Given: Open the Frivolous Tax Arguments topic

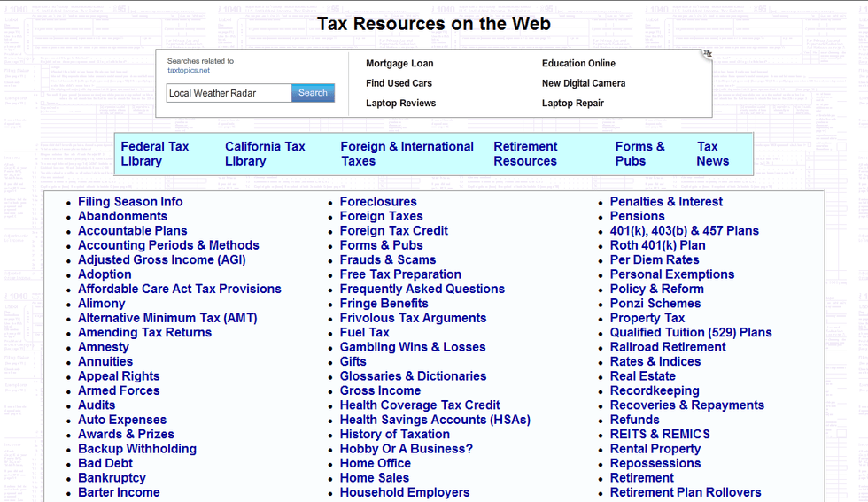Looking at the screenshot, I should (x=413, y=318).
